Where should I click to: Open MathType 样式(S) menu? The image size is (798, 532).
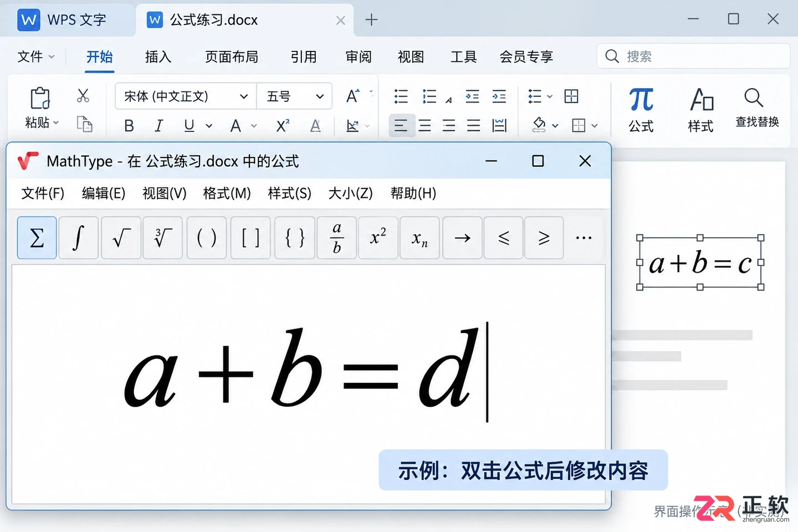[x=289, y=193]
